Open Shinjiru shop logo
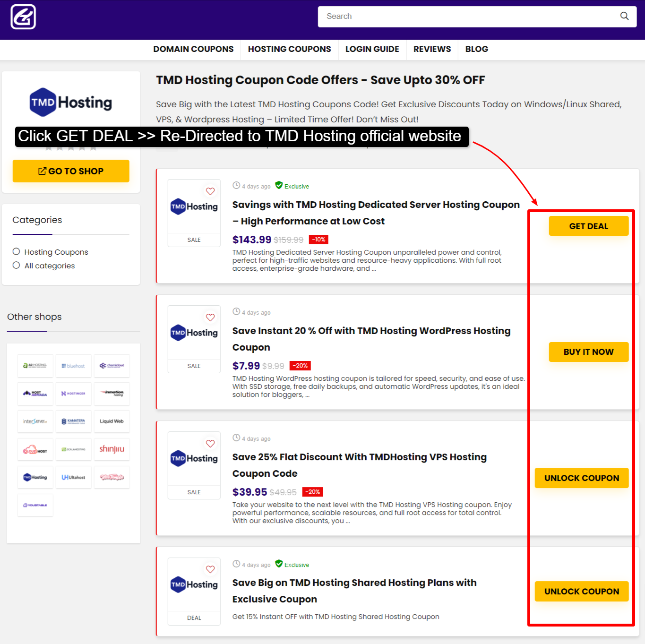 112,449
